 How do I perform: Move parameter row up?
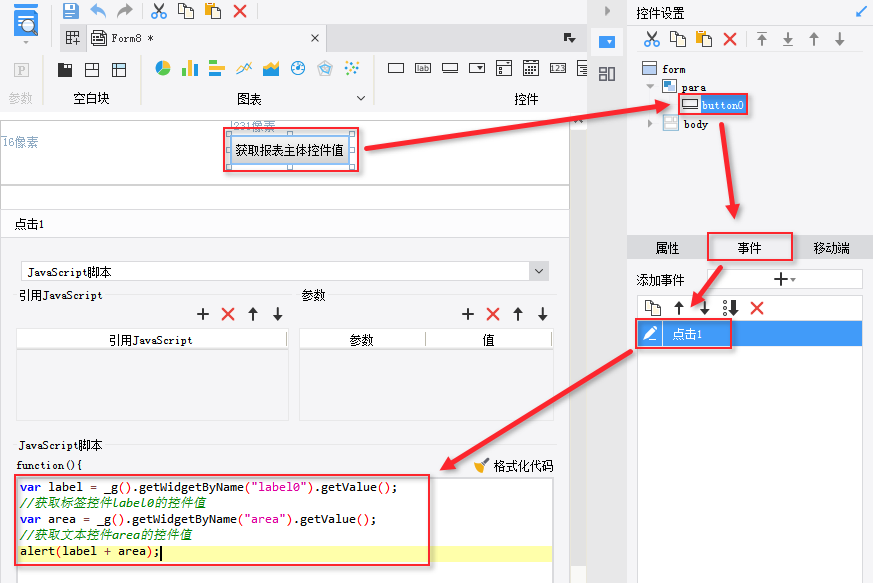[x=518, y=315]
